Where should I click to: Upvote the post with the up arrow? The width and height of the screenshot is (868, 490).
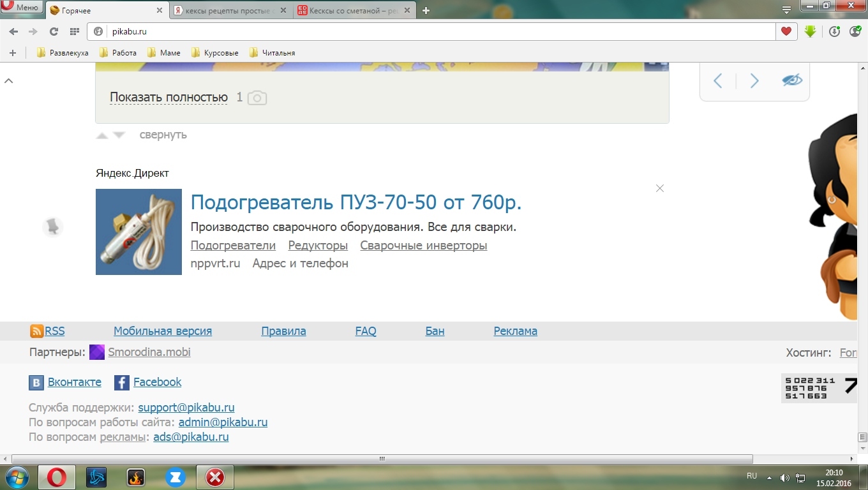tap(102, 135)
